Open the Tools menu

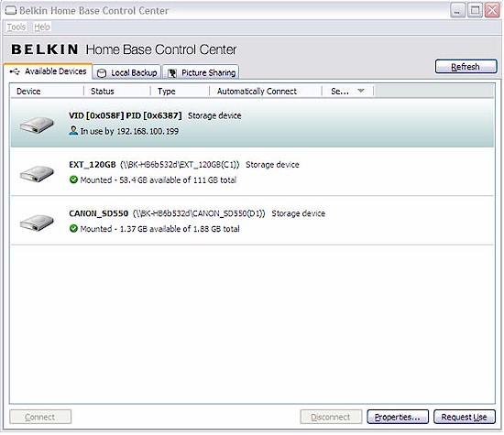(x=16, y=27)
